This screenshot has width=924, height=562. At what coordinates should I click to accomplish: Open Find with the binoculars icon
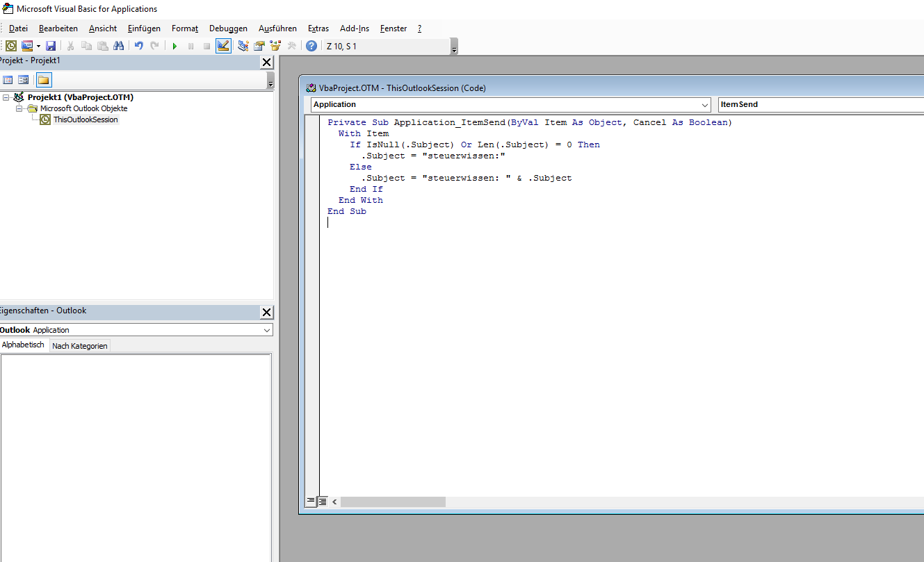pyautogui.click(x=118, y=46)
